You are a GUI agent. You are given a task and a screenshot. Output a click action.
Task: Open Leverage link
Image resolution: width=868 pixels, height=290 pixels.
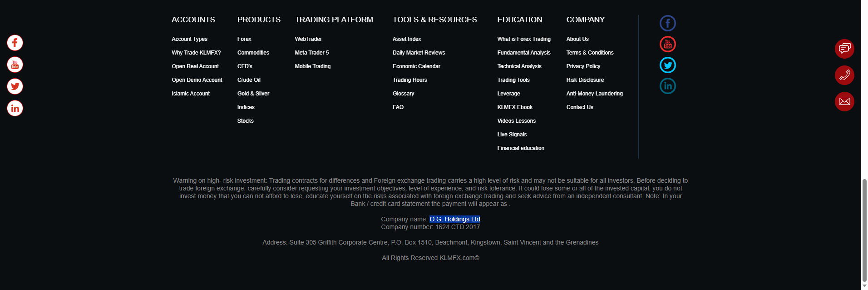pos(509,94)
